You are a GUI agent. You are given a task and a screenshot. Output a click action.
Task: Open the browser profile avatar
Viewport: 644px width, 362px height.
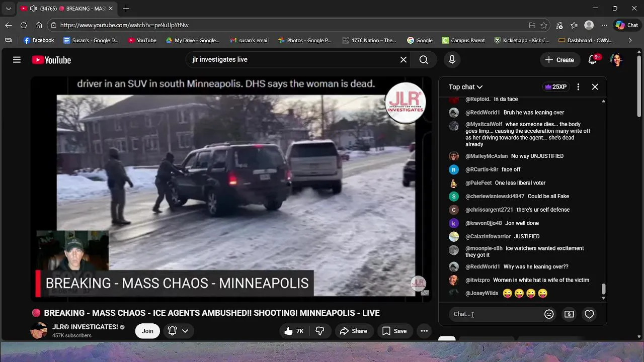tap(589, 25)
